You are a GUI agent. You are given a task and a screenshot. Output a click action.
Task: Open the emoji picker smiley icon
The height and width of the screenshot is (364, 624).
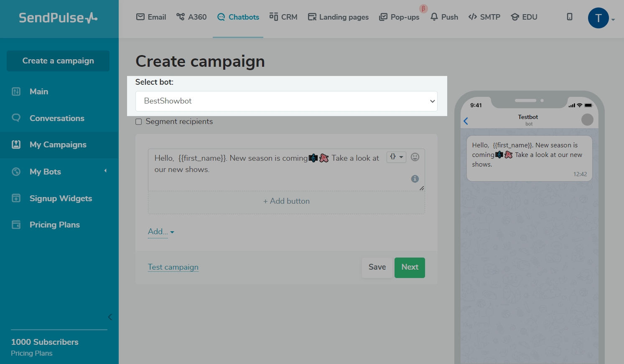pyautogui.click(x=415, y=157)
